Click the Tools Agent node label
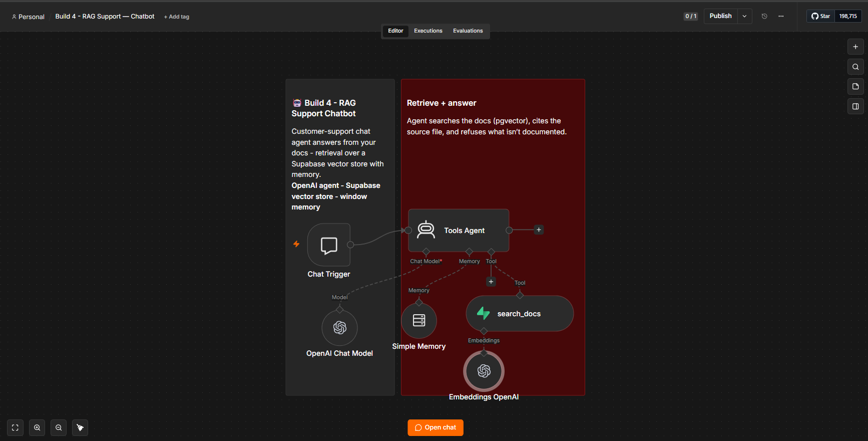 [x=465, y=231]
